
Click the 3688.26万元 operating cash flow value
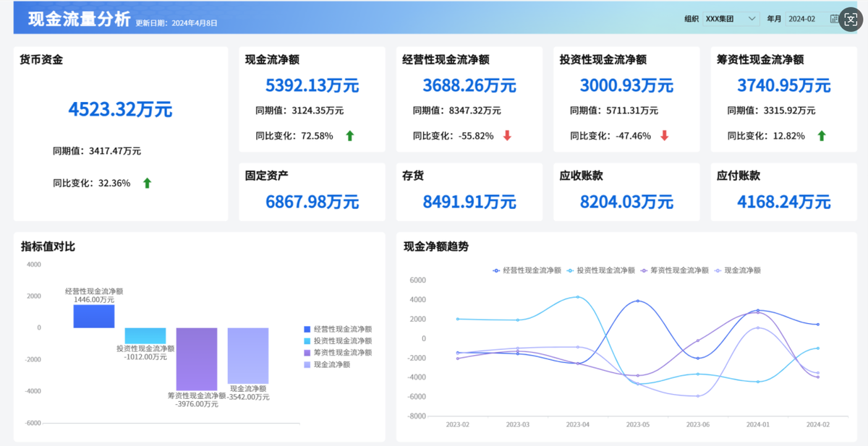tap(469, 85)
